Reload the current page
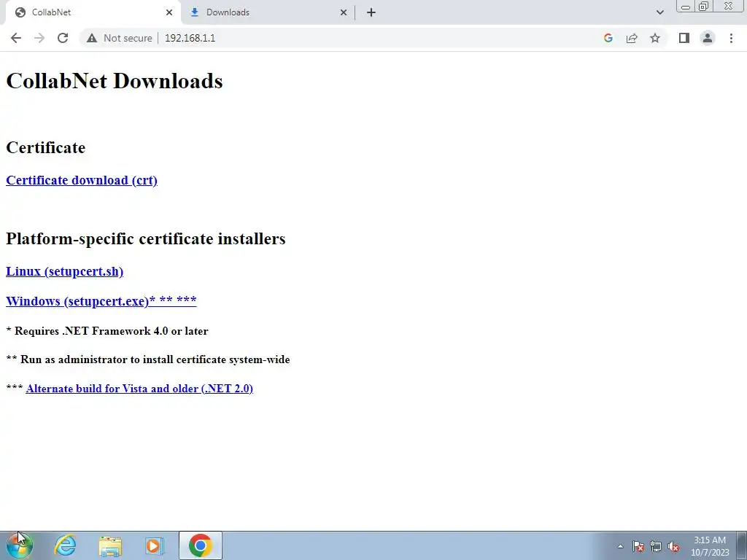 pos(63,38)
